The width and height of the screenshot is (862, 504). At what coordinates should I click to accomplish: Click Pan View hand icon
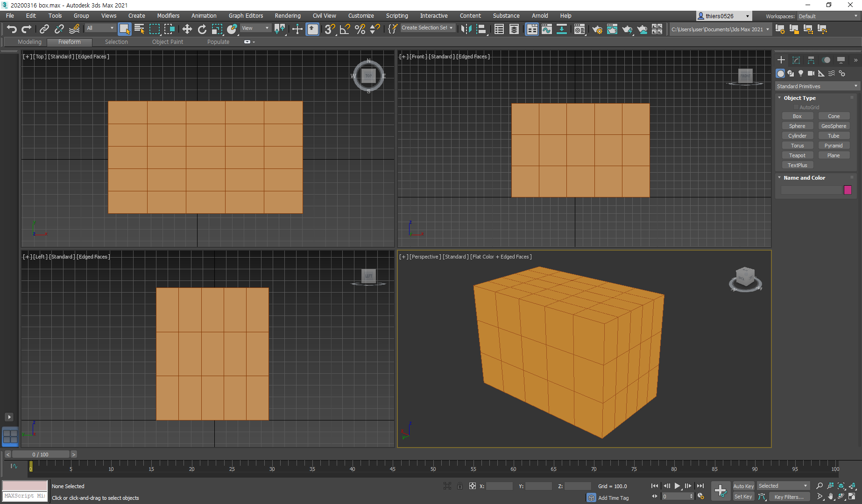pyautogui.click(x=831, y=497)
